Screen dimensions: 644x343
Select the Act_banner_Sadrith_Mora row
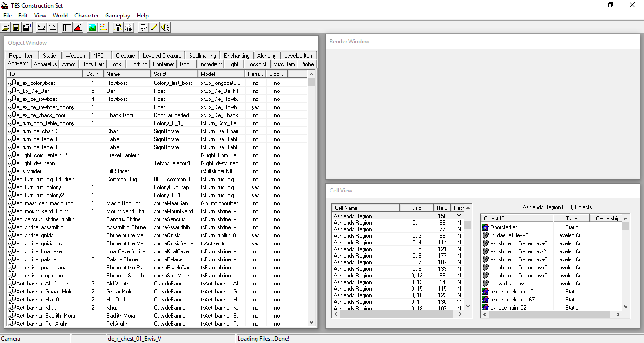(157, 316)
